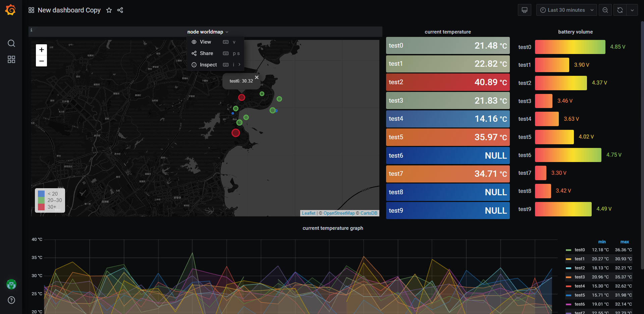Open the Help menu icon
644x314 pixels.
[11, 300]
